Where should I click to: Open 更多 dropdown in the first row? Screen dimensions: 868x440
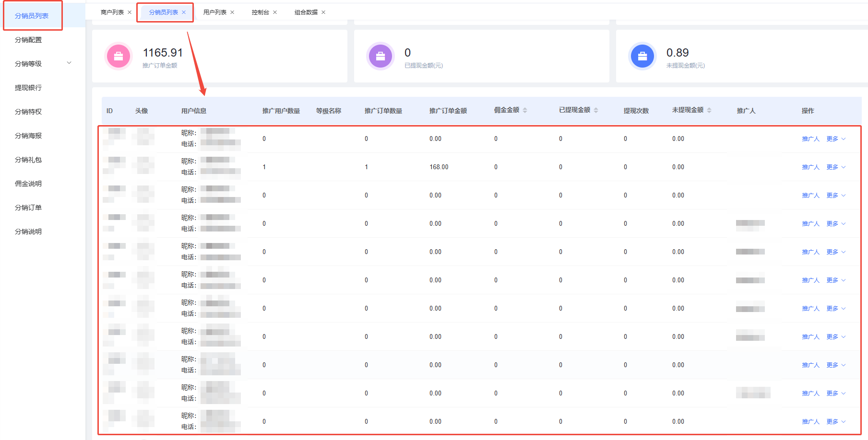(835, 139)
